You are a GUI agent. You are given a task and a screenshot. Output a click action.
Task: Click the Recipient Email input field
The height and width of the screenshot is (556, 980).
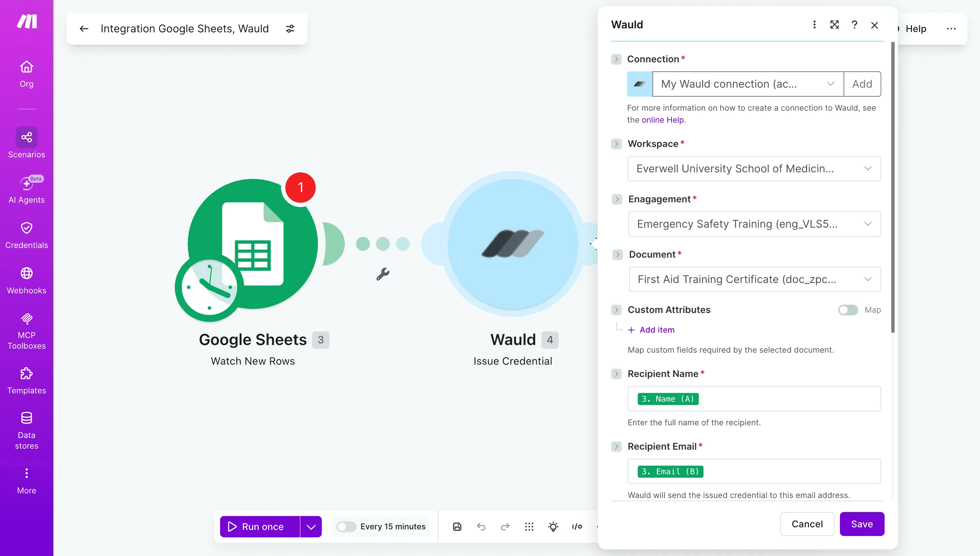click(754, 471)
